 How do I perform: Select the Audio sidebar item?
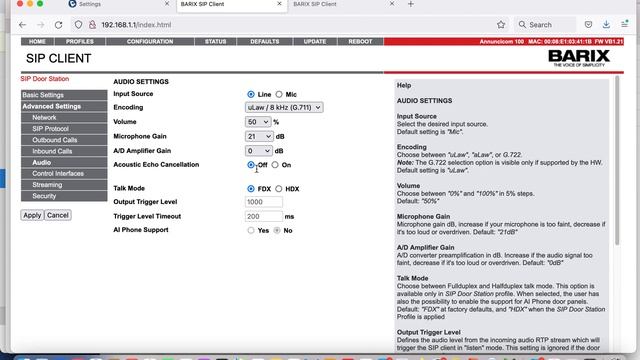pos(64,162)
